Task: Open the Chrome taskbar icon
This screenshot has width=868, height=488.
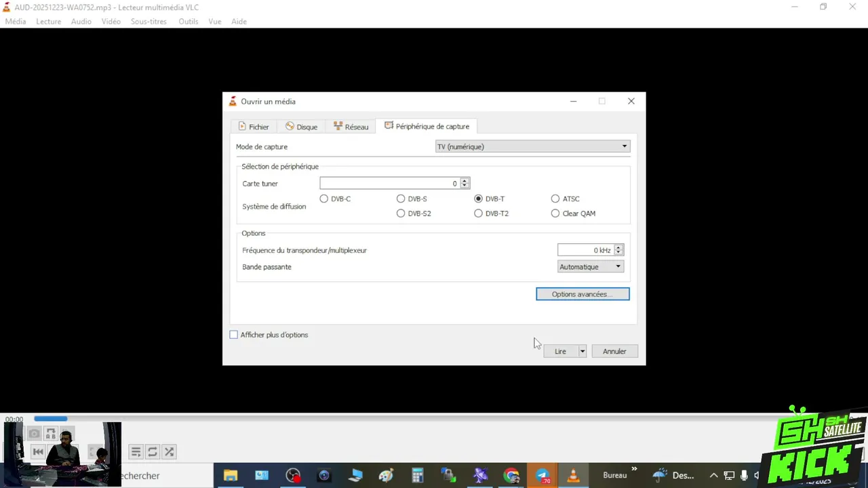Action: coord(511,476)
